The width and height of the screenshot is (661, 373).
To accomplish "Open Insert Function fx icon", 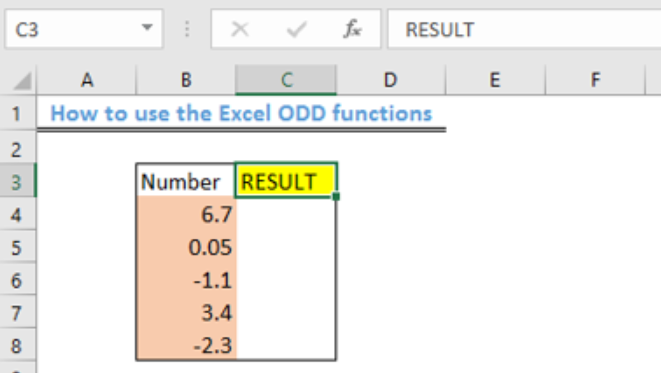I will (352, 29).
